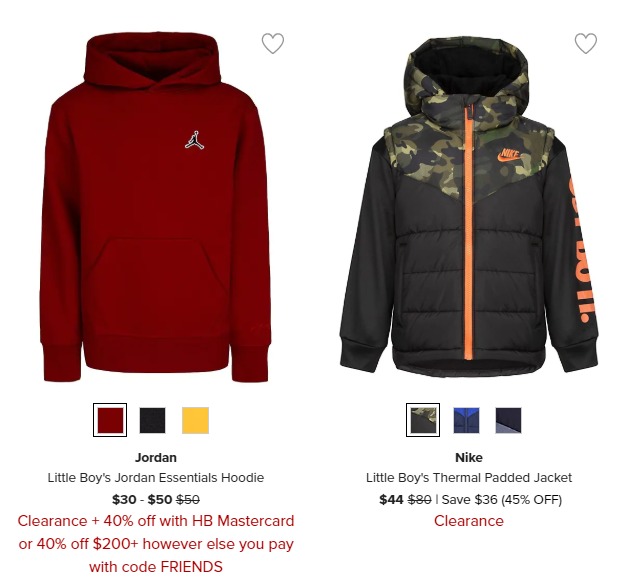This screenshot has width=619, height=578.
Task: Click the Clearance label under Nike jacket
Action: pyautogui.click(x=469, y=521)
